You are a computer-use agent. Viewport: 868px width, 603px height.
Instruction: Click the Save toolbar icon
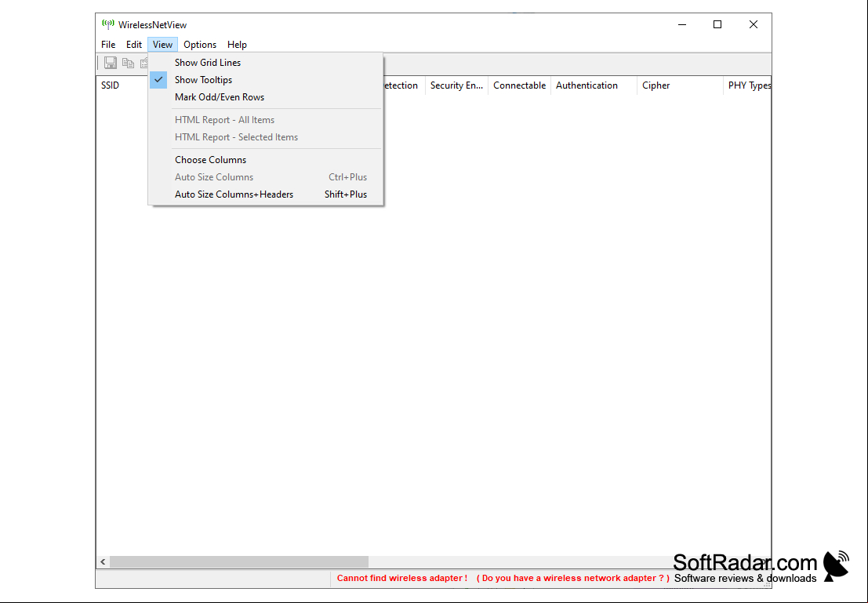110,63
